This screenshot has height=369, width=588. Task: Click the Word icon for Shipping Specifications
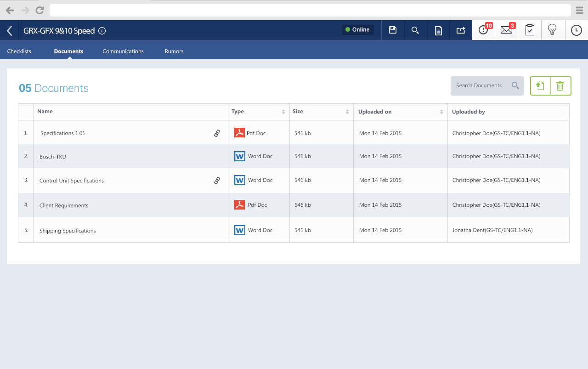[x=239, y=230]
